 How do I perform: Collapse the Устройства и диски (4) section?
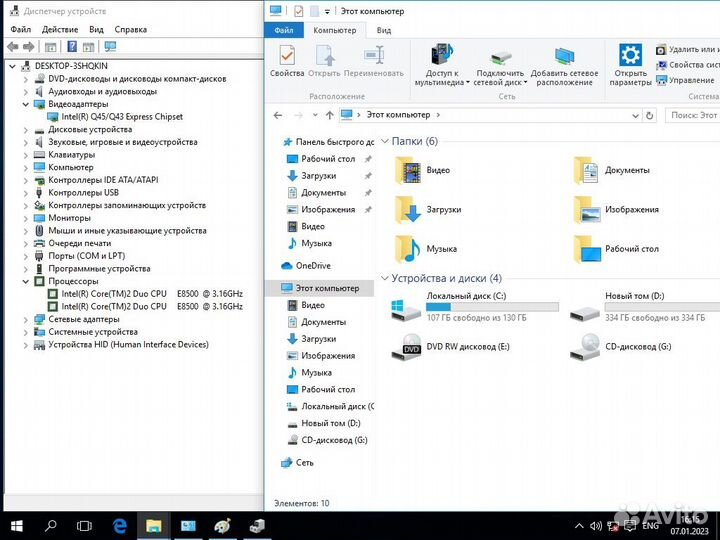pos(385,278)
